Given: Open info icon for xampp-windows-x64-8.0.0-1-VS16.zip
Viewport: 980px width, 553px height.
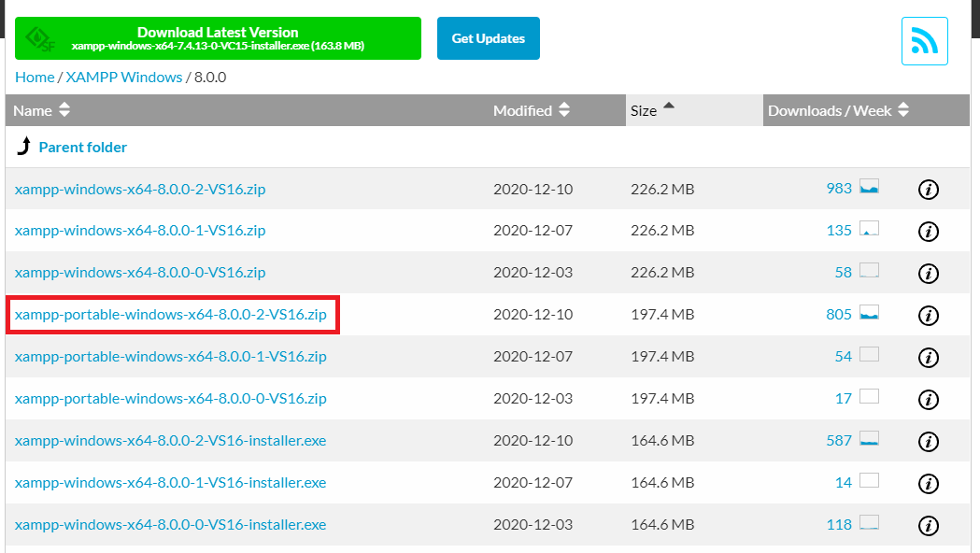Looking at the screenshot, I should click(928, 232).
